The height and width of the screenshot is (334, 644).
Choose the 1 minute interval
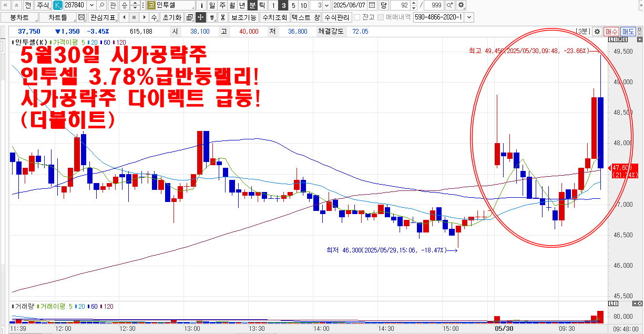pyautogui.click(x=273, y=5)
